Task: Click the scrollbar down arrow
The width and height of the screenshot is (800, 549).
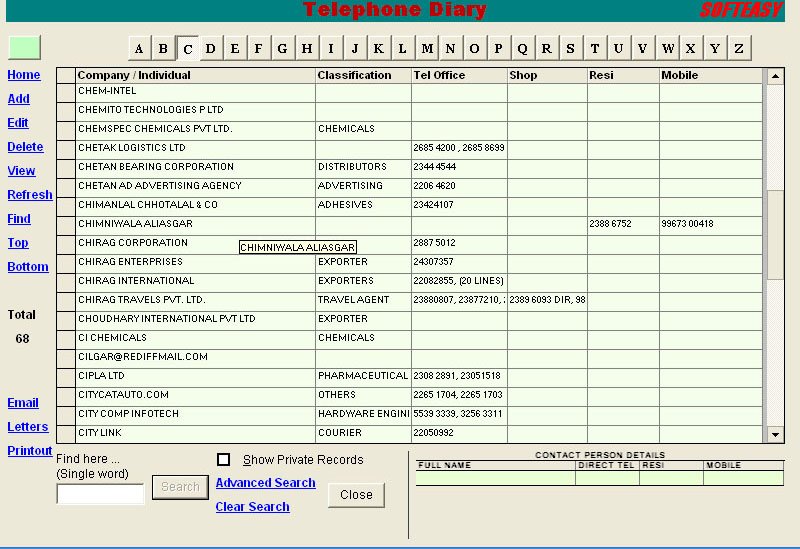Action: pyautogui.click(x=775, y=435)
